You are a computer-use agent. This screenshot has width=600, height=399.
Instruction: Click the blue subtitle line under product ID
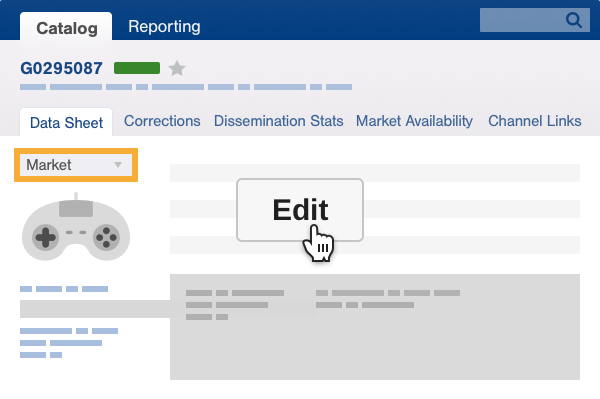point(186,87)
